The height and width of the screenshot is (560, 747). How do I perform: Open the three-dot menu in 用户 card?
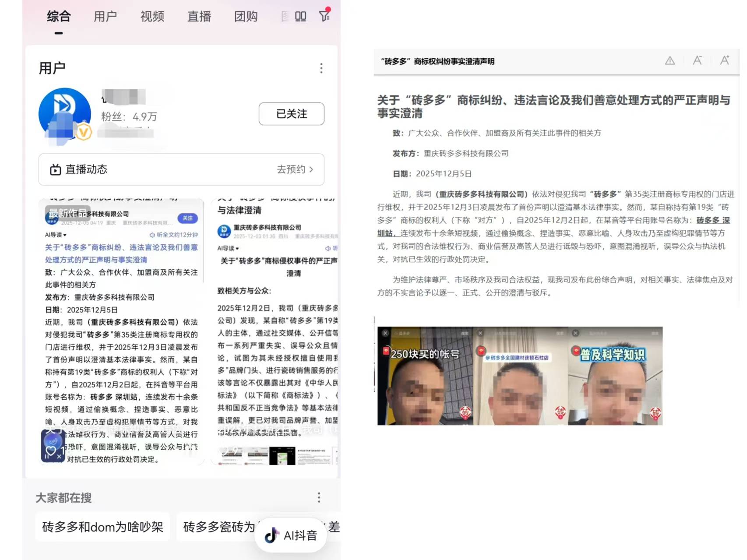321,68
